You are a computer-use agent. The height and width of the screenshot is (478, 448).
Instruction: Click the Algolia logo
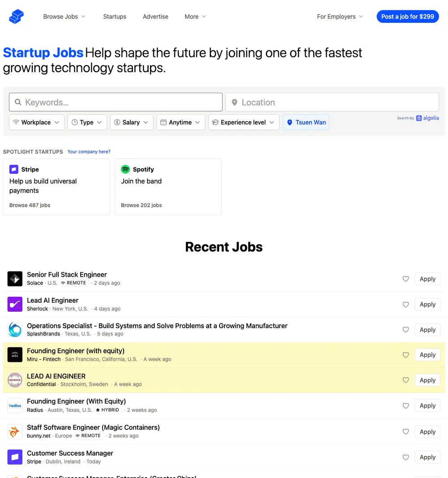coord(427,118)
